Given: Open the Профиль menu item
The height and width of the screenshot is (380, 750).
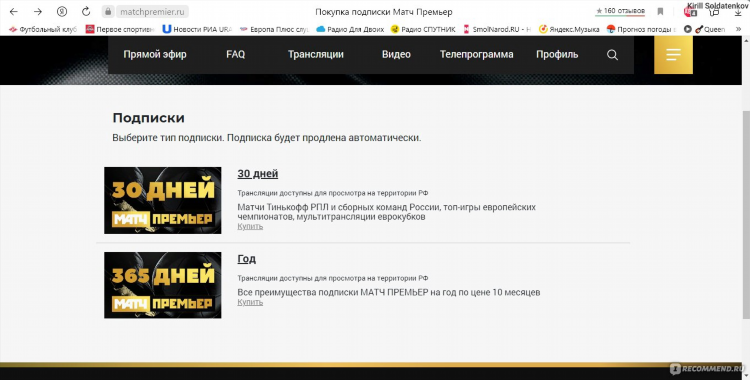Looking at the screenshot, I should [x=557, y=55].
